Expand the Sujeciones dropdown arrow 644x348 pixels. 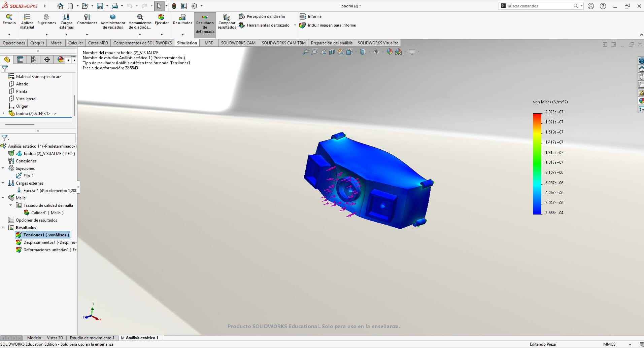(46, 35)
